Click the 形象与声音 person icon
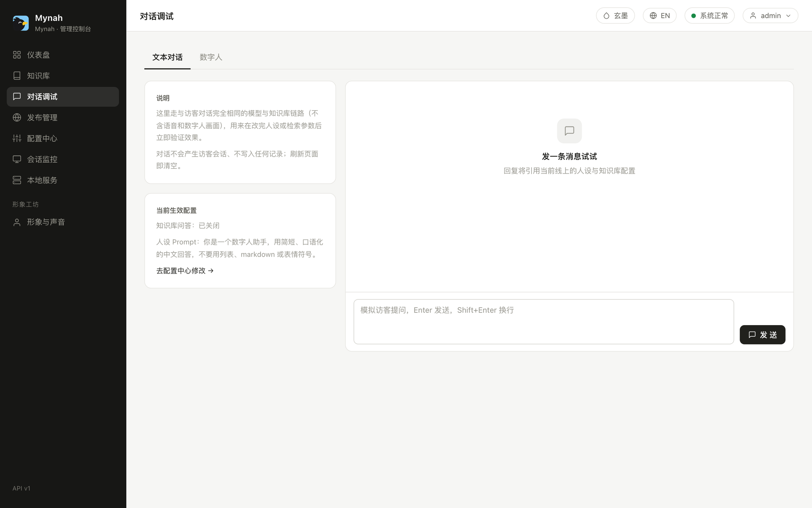Screen dimensions: 812x508 pyautogui.click(x=17, y=222)
